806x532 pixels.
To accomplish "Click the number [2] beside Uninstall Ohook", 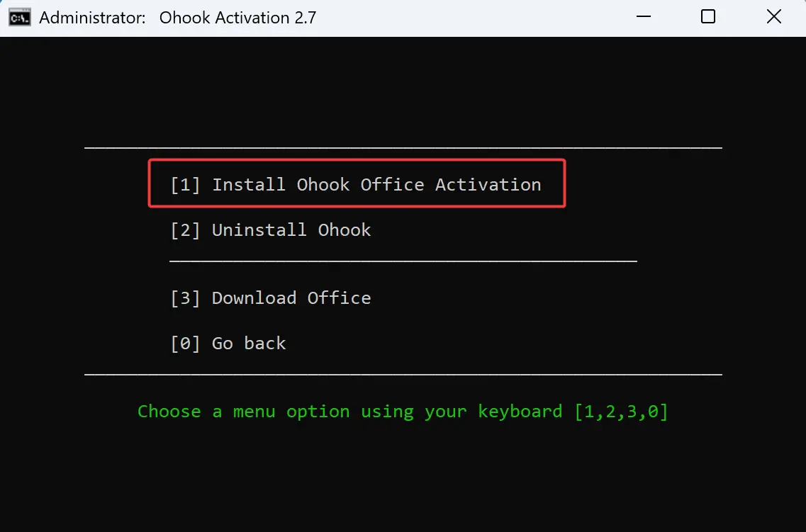I will (x=186, y=230).
